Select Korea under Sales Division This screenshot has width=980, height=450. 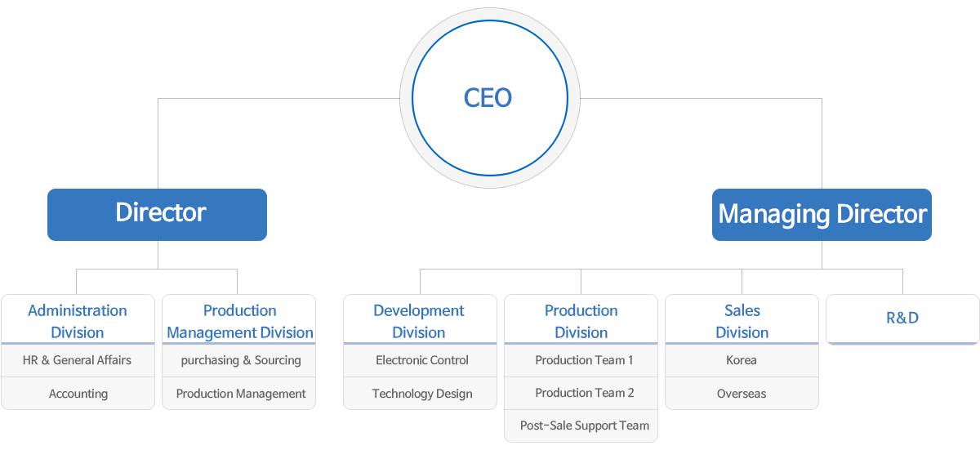742,360
